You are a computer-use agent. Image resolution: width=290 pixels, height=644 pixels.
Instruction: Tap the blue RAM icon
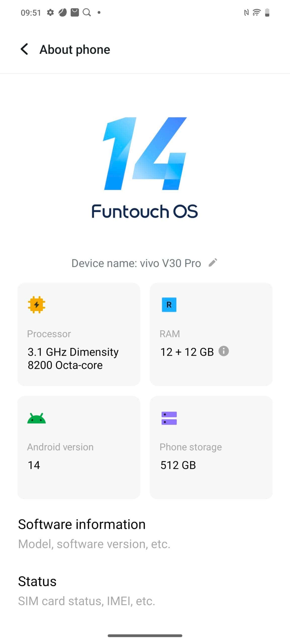tap(169, 305)
